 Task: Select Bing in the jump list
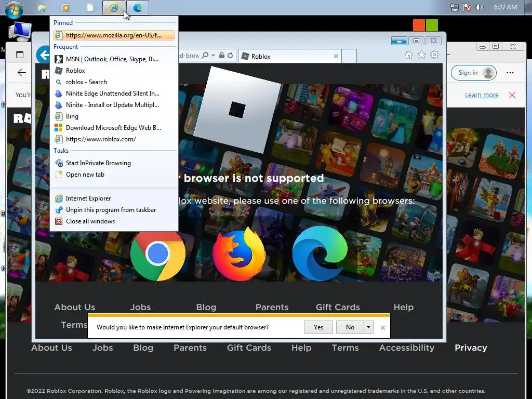point(114,116)
